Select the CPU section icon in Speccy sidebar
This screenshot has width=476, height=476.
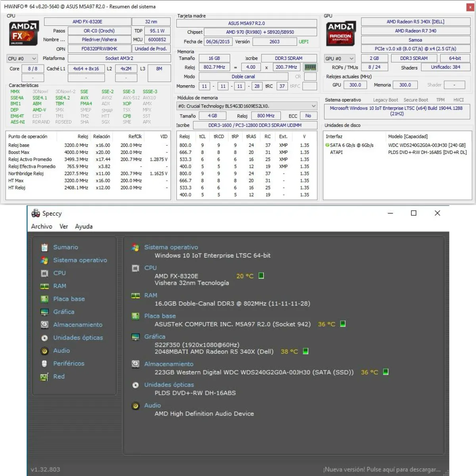point(44,273)
